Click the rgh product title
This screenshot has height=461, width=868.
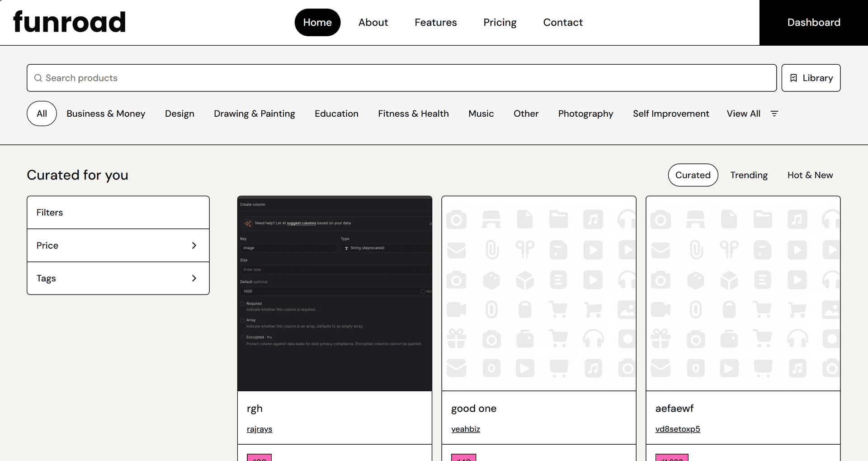[x=255, y=409]
